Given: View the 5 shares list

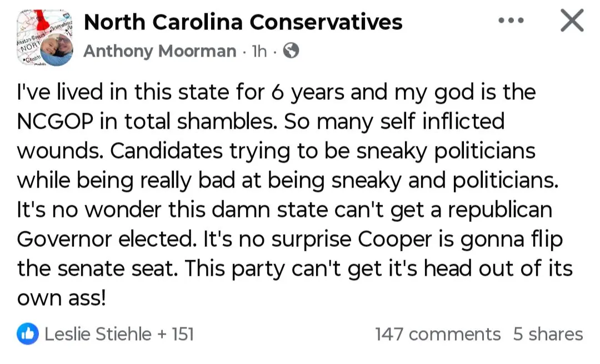Looking at the screenshot, I should click(x=548, y=334).
